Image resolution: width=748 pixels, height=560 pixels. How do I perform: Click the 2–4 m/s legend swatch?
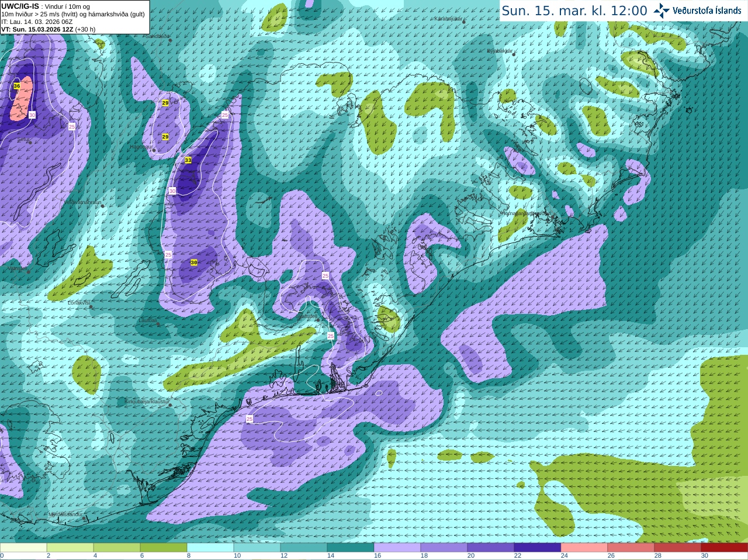(x=70, y=548)
